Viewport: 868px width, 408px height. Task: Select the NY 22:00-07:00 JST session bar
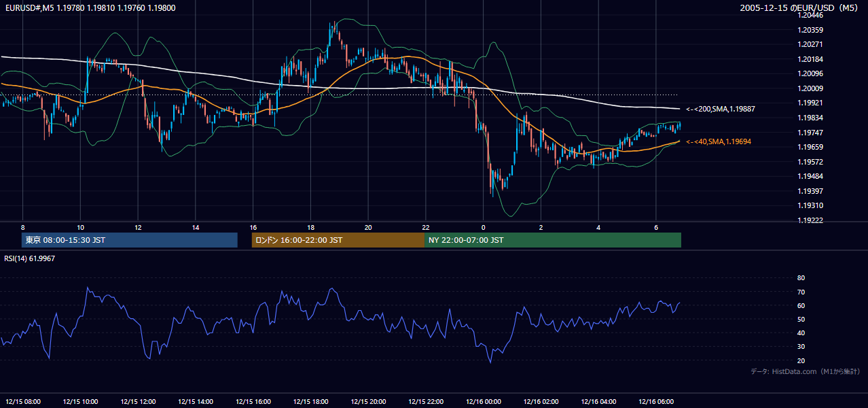553,240
